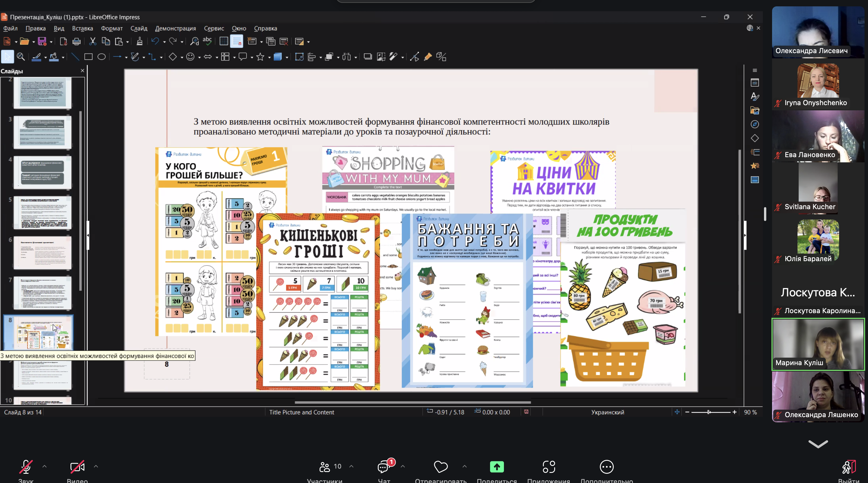Open the sidebar Animation deck
Screen dimensions: 868x483
point(755,166)
